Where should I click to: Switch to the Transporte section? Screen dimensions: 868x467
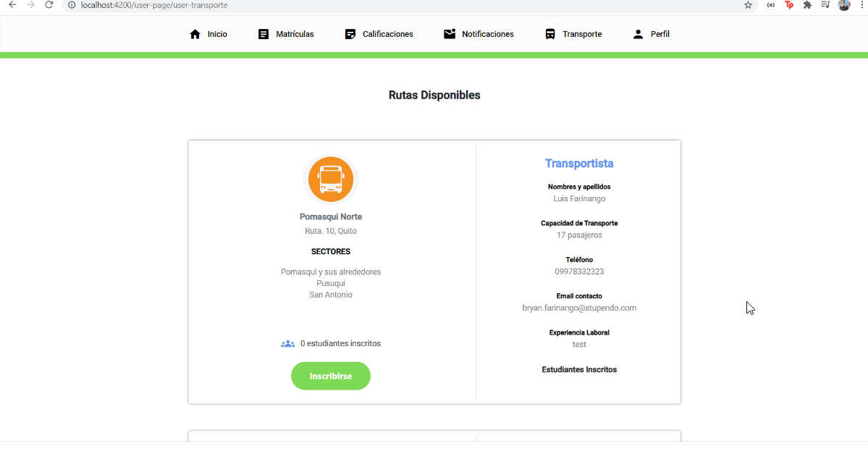(x=573, y=33)
